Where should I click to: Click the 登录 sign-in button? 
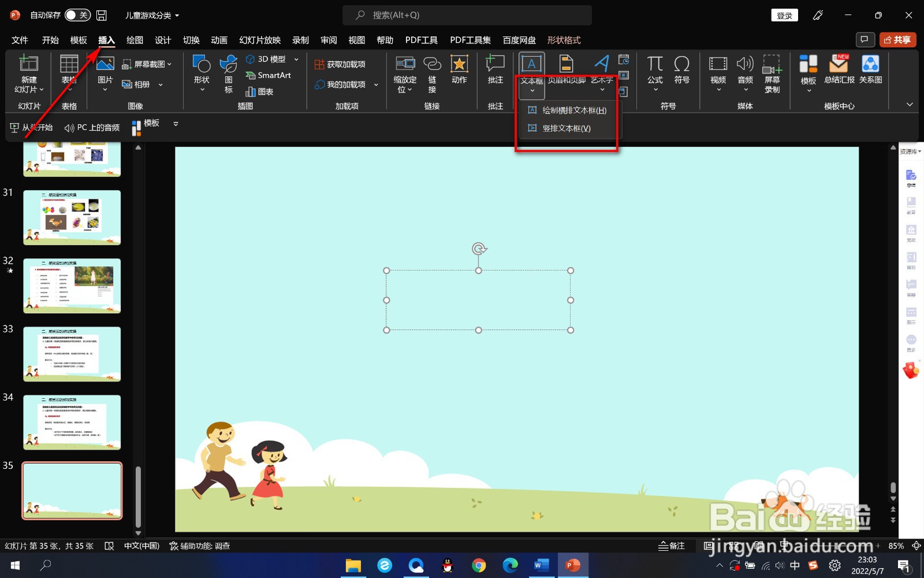click(x=784, y=16)
